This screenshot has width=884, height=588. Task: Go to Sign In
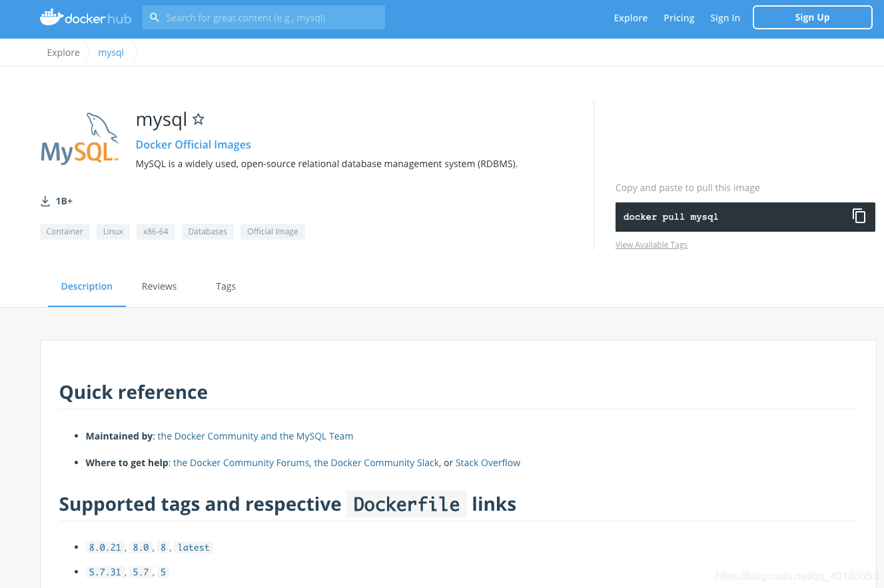pos(725,18)
